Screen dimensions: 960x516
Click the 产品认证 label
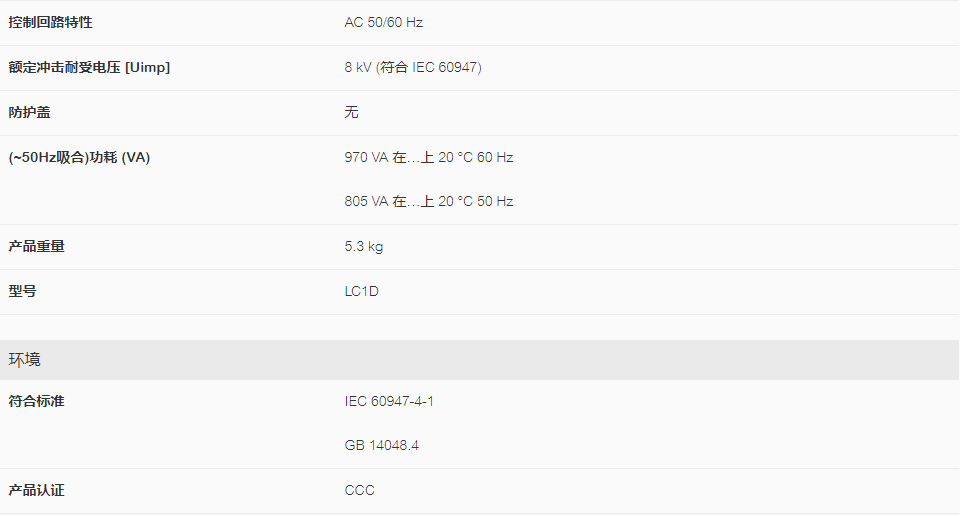[36, 490]
